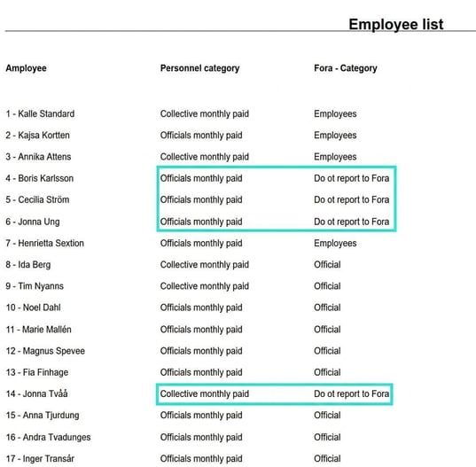Click Fia Finhage's "Official" Fora category
This screenshot has height=467, width=476.
(x=327, y=372)
